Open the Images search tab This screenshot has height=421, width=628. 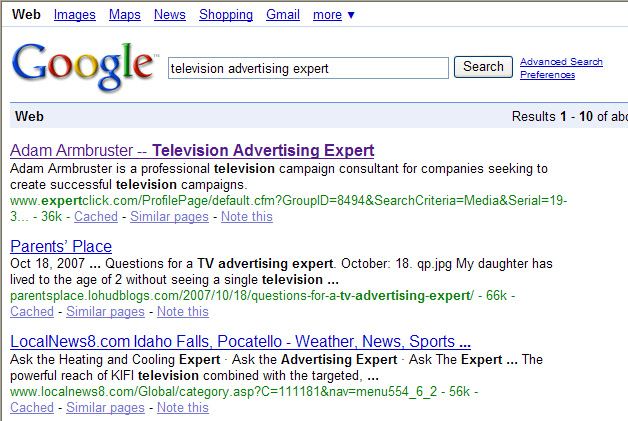pos(75,15)
